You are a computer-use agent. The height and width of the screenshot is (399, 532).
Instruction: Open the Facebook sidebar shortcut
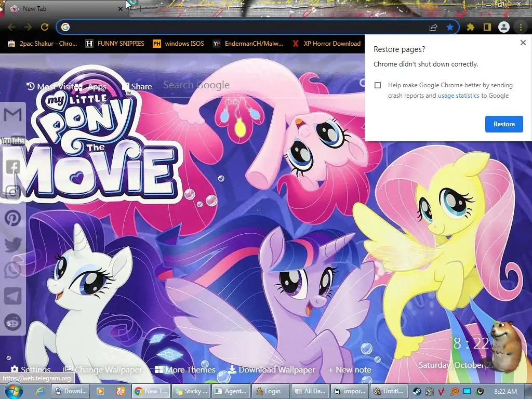13,167
